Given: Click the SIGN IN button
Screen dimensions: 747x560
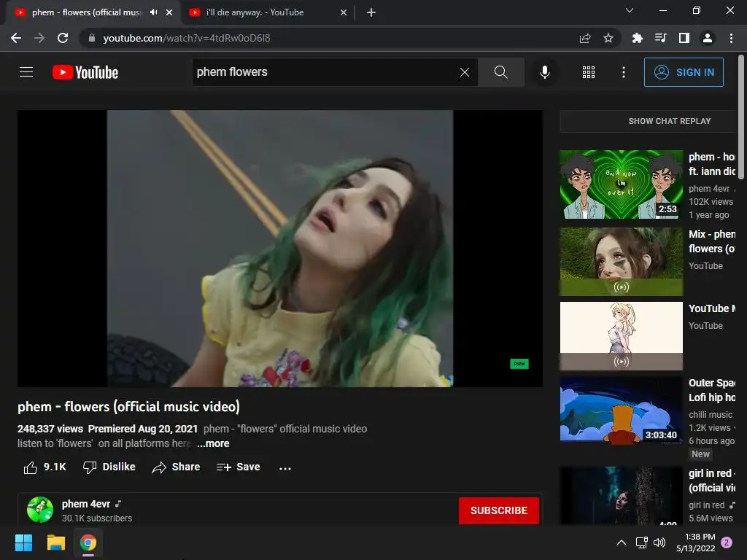Looking at the screenshot, I should click(683, 72).
